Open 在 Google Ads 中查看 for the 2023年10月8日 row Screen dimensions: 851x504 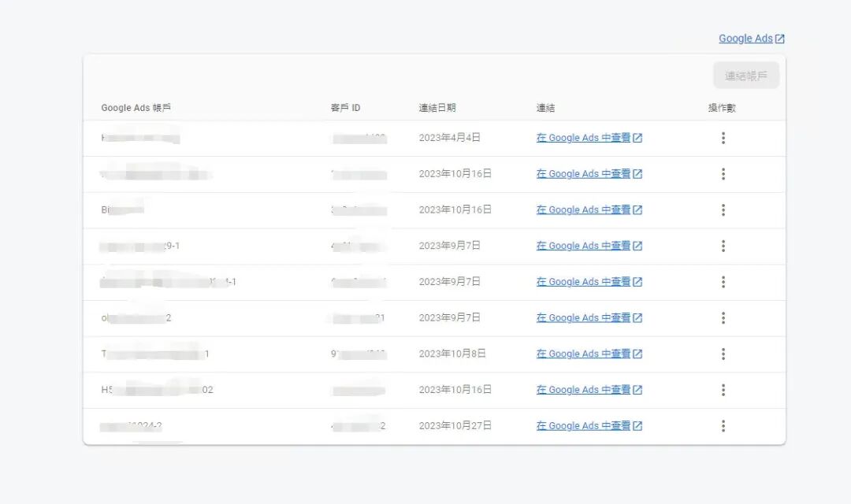pyautogui.click(x=589, y=354)
